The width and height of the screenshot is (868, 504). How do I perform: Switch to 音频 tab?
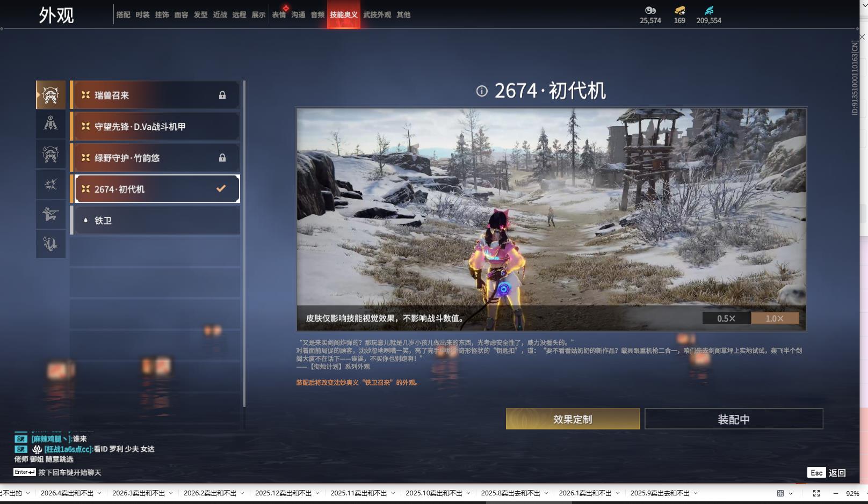click(317, 15)
